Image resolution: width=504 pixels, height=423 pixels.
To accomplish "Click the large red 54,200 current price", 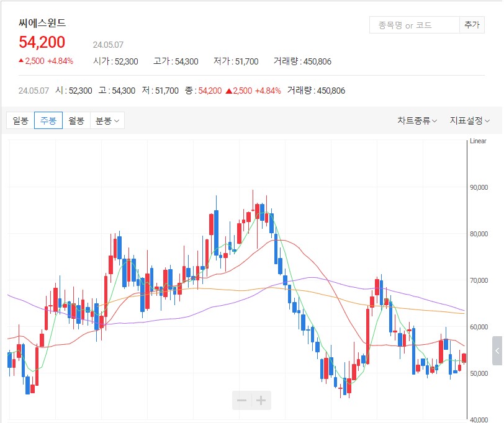I will [42, 43].
